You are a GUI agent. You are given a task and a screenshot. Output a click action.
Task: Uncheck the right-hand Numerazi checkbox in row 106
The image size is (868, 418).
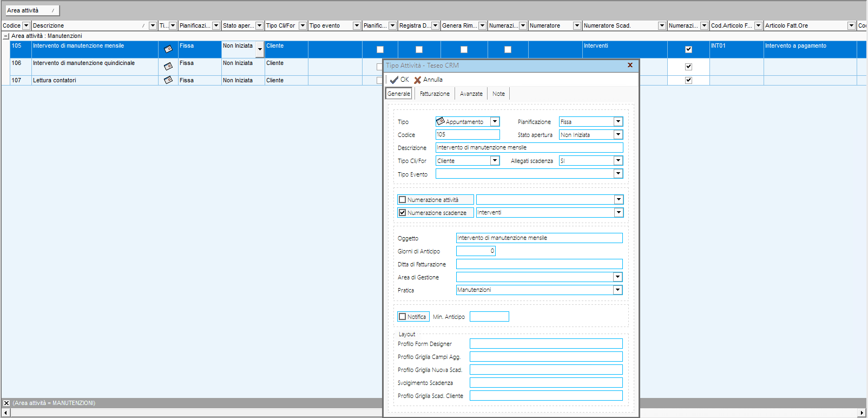688,67
